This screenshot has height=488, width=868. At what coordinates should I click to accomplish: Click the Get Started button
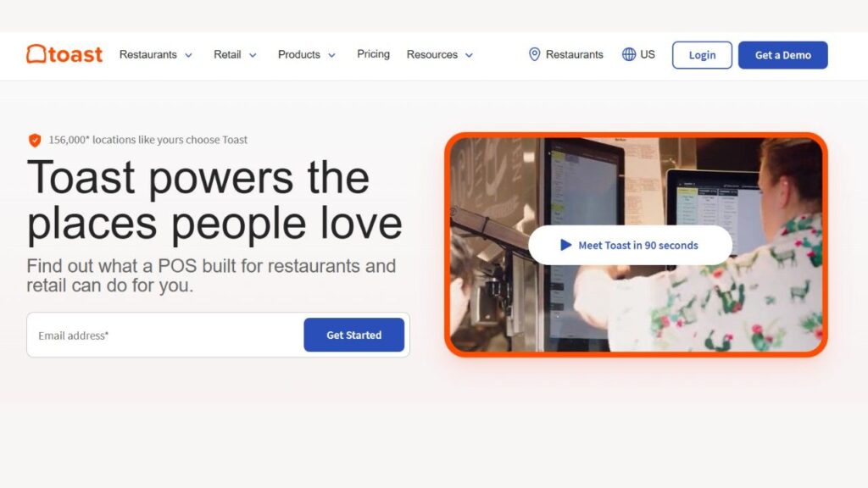click(x=353, y=335)
